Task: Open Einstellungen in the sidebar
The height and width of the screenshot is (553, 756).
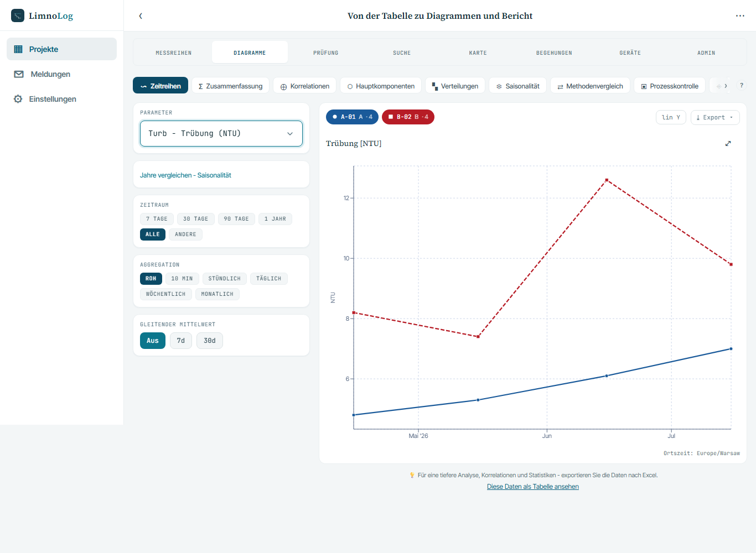Action: pos(61,99)
